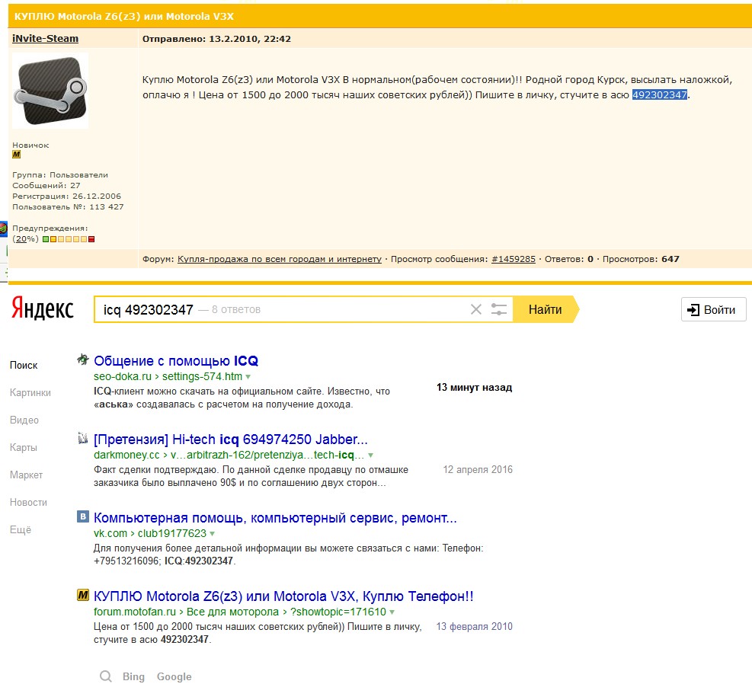
Task: Click the forum post title КУПЛЮ Motorola header
Action: click(x=124, y=16)
